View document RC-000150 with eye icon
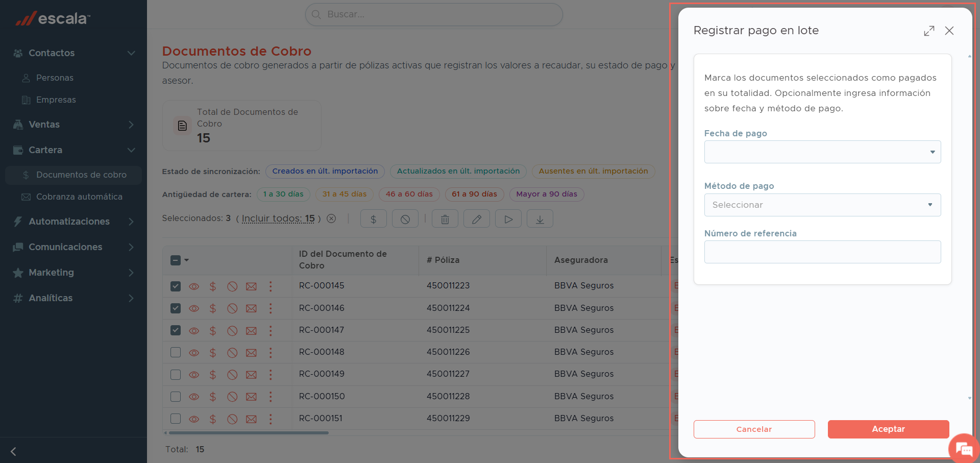 click(x=194, y=397)
